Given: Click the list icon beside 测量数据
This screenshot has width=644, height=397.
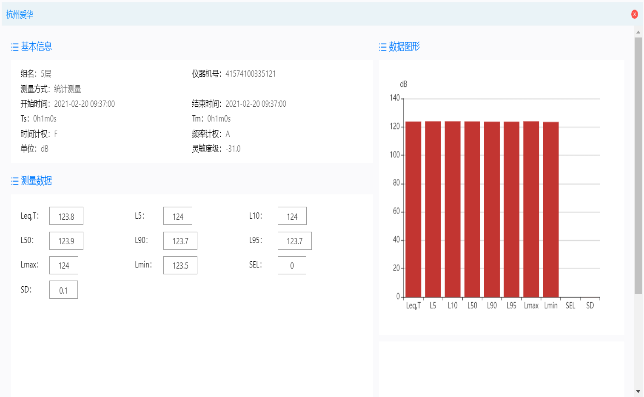Looking at the screenshot, I should pos(15,181).
